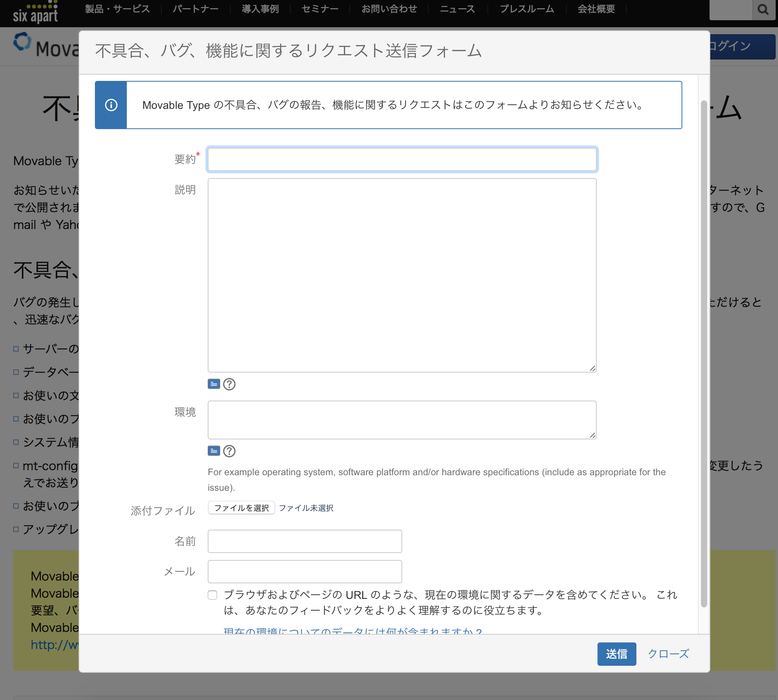Image resolution: width=778 pixels, height=700 pixels.
Task: Click the visual editor icon below 説明 field
Action: pos(214,384)
